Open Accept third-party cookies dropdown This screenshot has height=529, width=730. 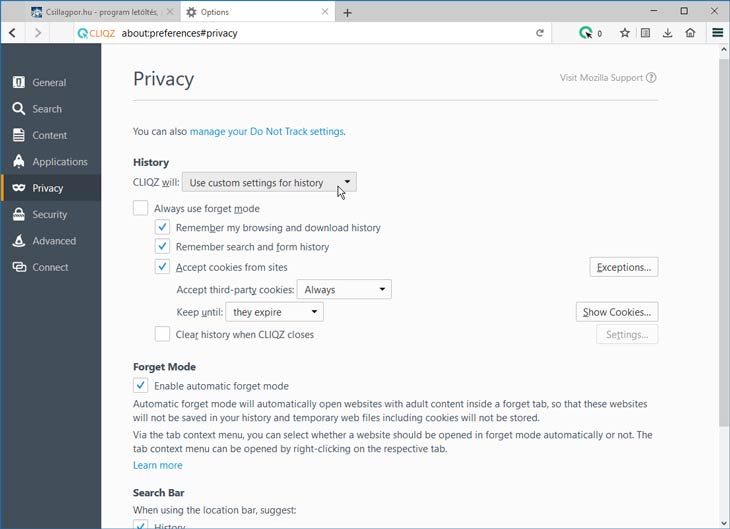click(x=344, y=289)
